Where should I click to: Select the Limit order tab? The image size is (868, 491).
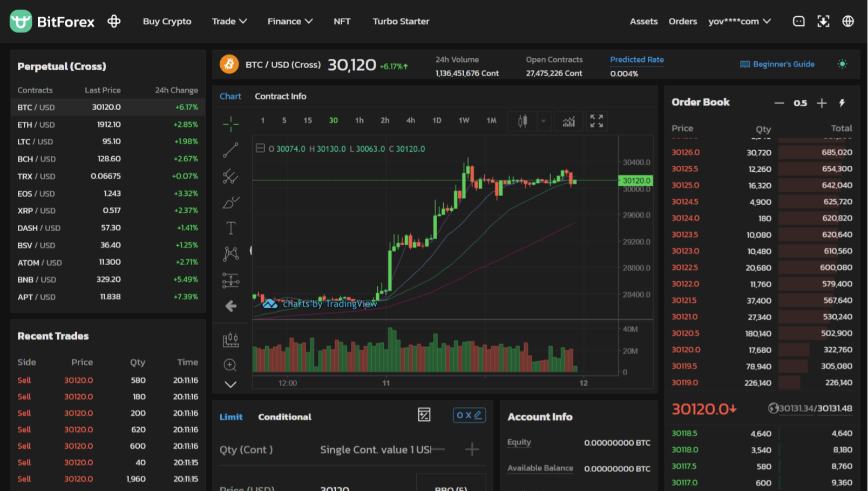[231, 417]
